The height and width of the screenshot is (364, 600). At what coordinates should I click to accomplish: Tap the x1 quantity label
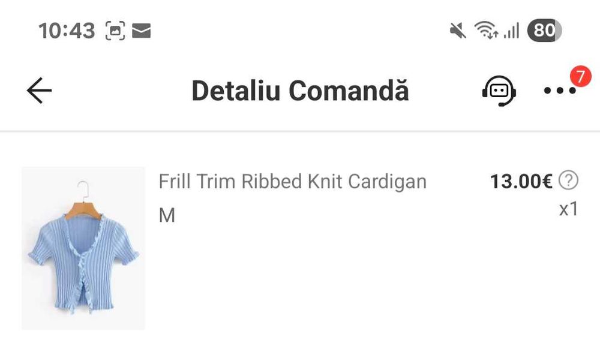[568, 209]
